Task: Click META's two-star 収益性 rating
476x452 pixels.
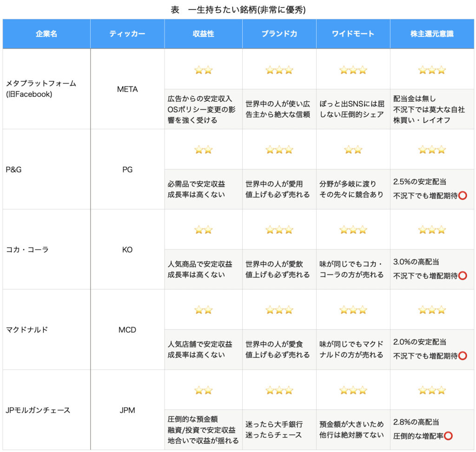Action: pyautogui.click(x=204, y=70)
